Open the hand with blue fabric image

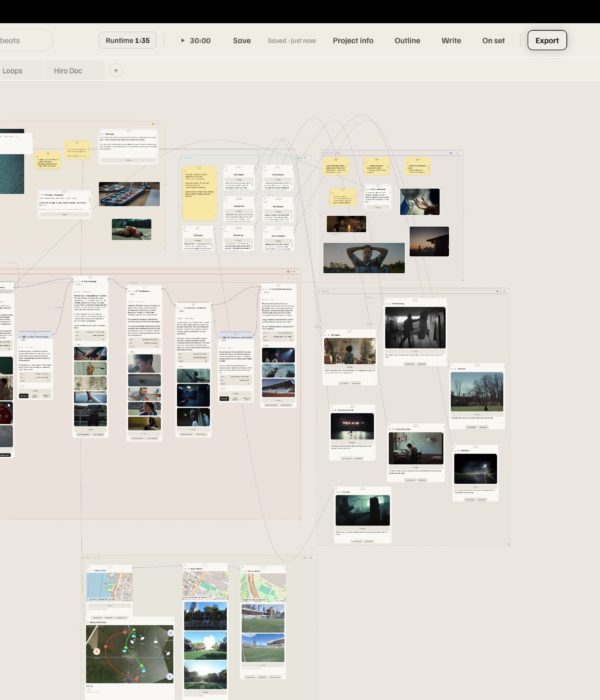pos(420,201)
